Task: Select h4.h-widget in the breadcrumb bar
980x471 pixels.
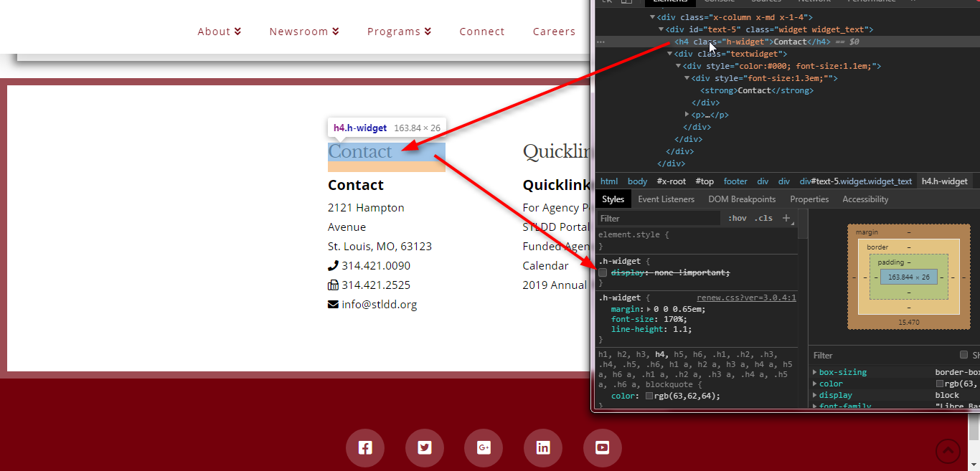Action: (944, 181)
